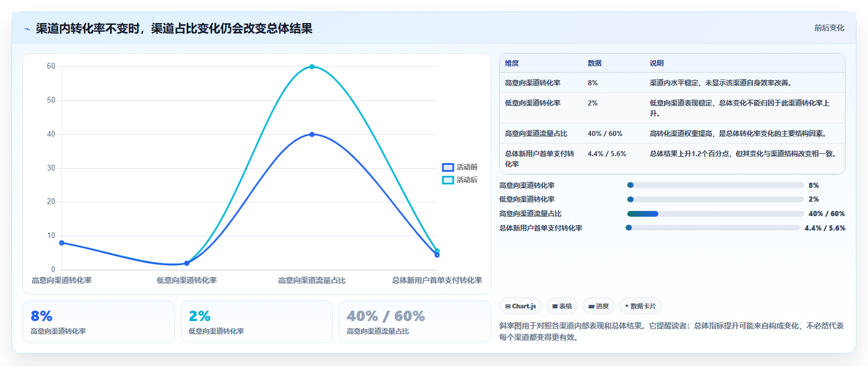868x366 pixels.
Task: Click x-axis label 低意向渠道转化率
Action: click(187, 280)
